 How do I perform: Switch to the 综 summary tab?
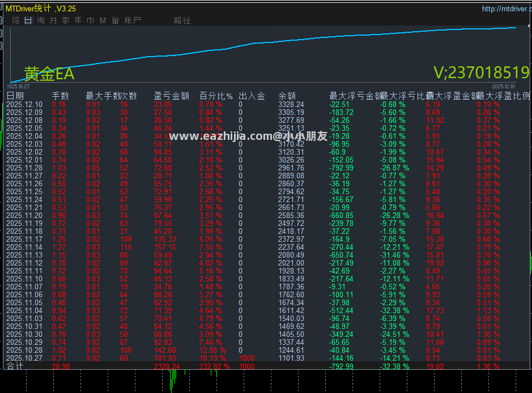[16, 20]
